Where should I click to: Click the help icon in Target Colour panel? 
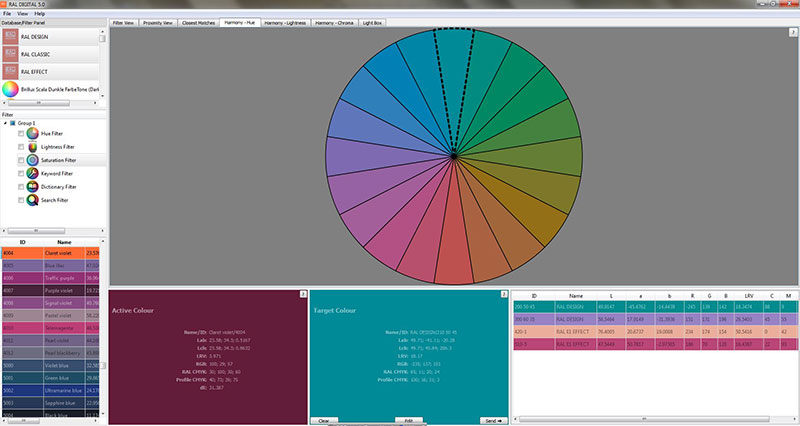(x=504, y=294)
